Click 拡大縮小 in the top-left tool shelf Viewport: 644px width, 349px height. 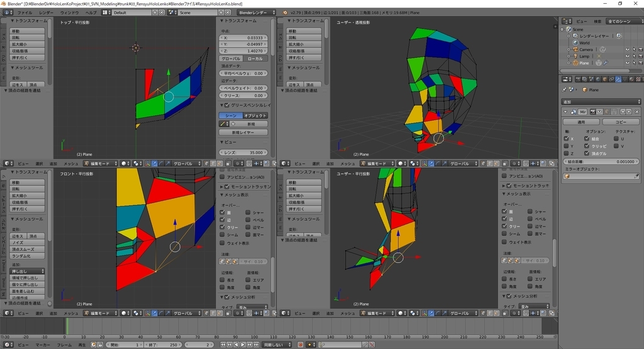pyautogui.click(x=27, y=45)
